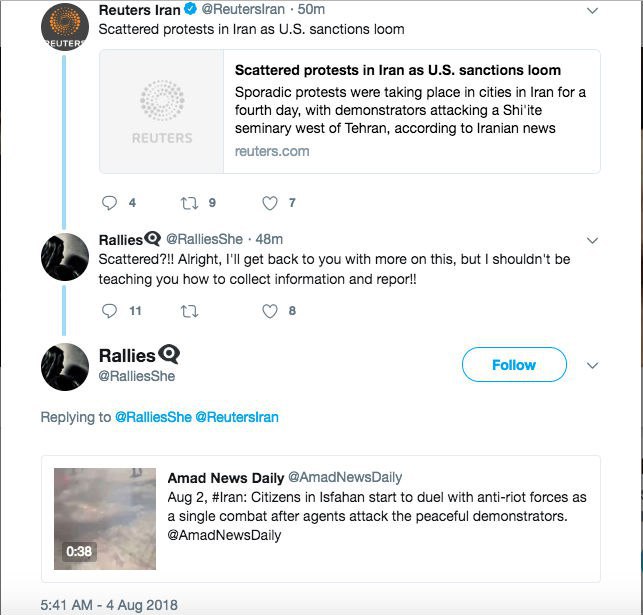643x615 pixels.
Task: Reply to Rallies tweet about Scattered
Action: point(111,311)
